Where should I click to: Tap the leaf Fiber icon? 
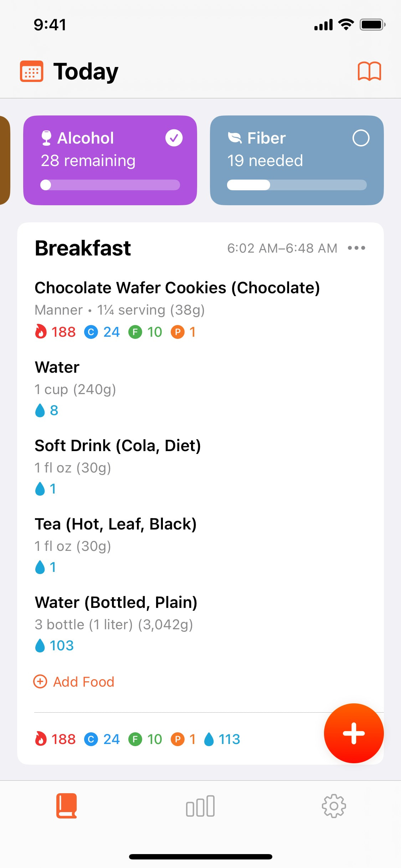pos(235,138)
